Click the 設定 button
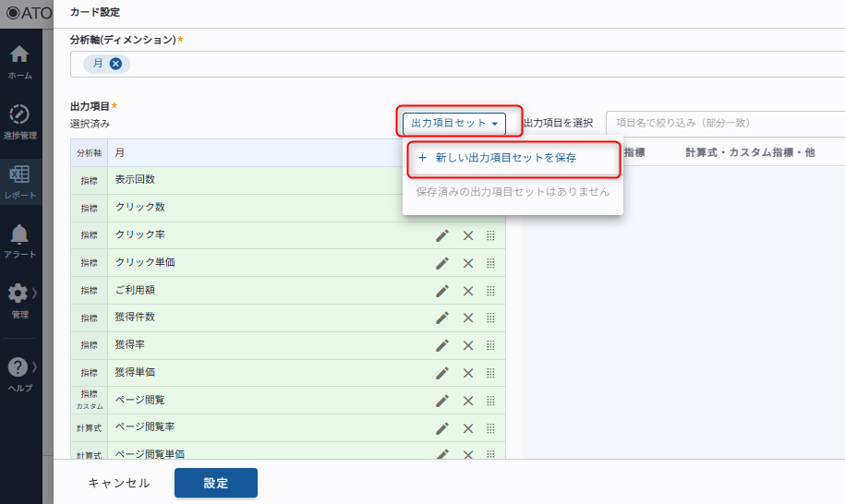Viewport: 845px width, 504px height. [x=215, y=483]
